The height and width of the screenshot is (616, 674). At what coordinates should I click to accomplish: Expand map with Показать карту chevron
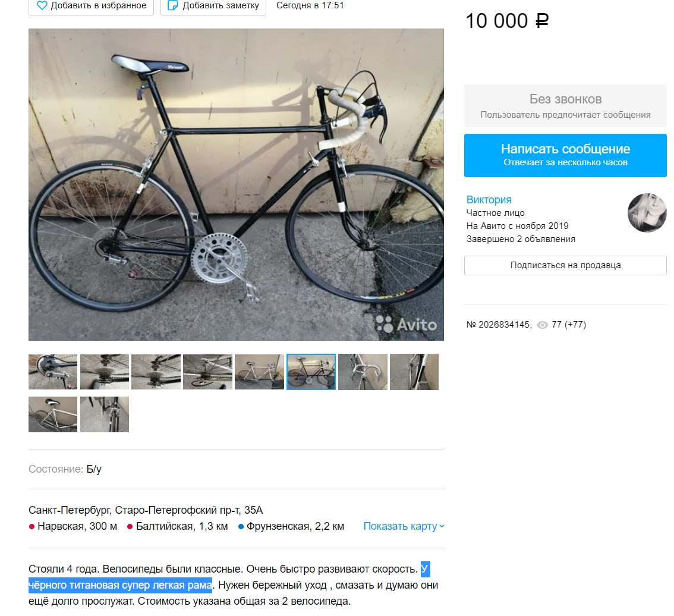pyautogui.click(x=442, y=526)
